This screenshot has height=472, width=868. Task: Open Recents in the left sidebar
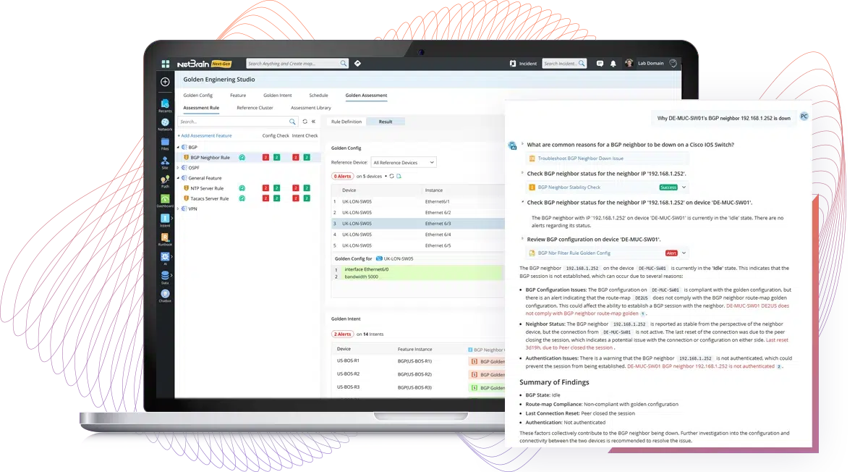(x=165, y=106)
